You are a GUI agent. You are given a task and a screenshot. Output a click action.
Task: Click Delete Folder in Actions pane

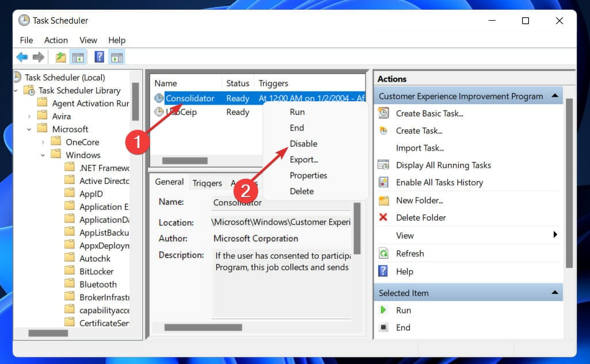pyautogui.click(x=421, y=217)
